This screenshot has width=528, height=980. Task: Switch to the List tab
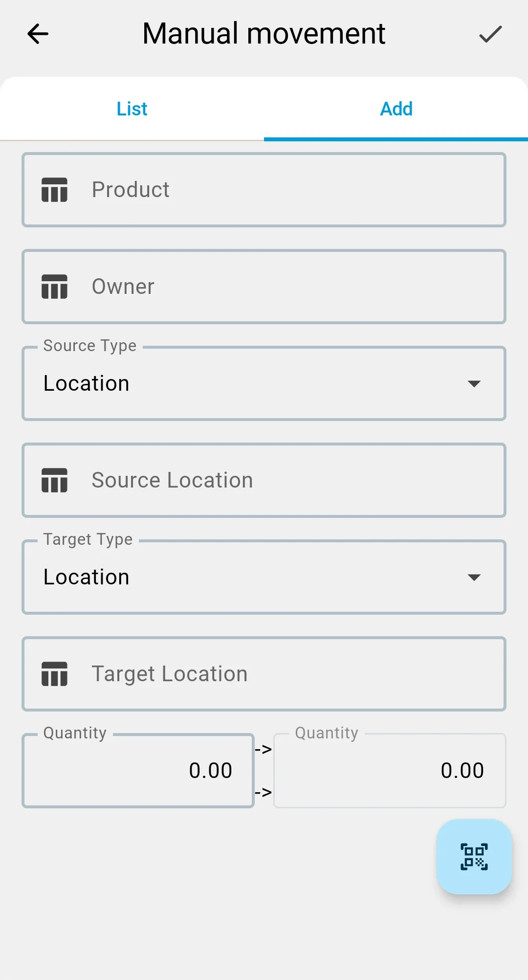(132, 109)
